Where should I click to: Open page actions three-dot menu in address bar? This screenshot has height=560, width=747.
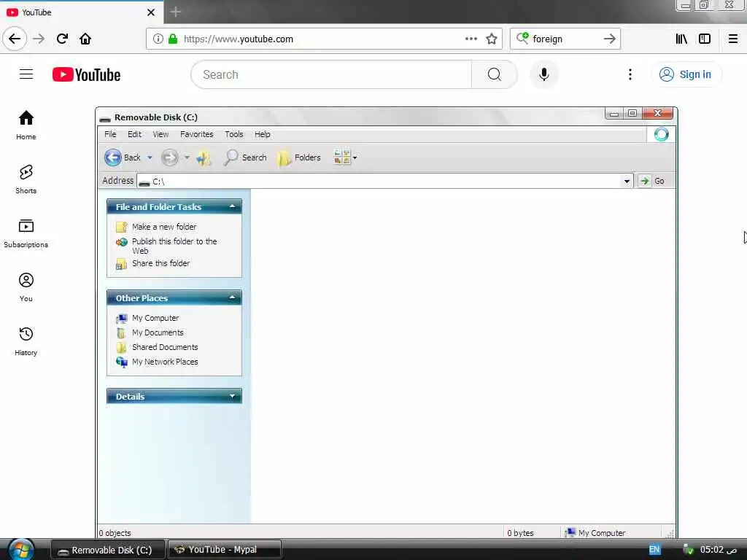click(471, 39)
